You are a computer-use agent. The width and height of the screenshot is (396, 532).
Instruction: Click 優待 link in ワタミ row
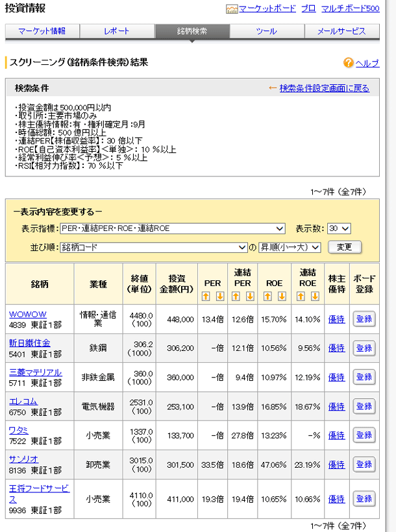click(336, 435)
